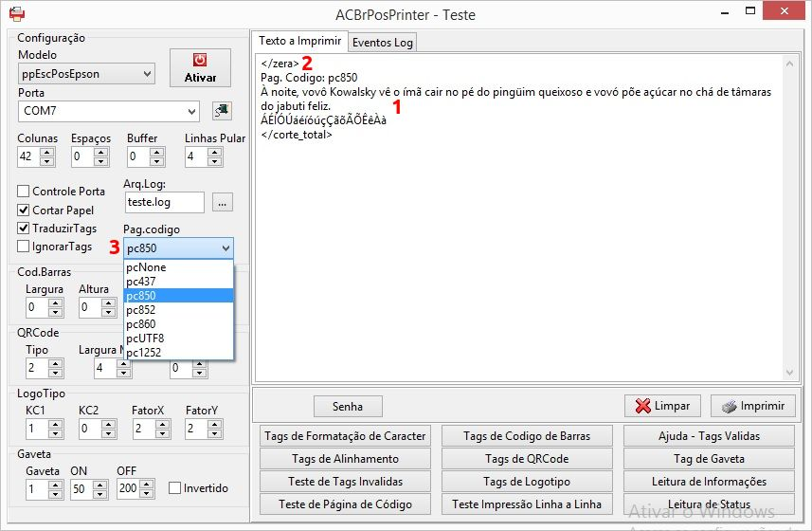Select pcNone in the code page list
This screenshot has width=812, height=531.
point(179,267)
